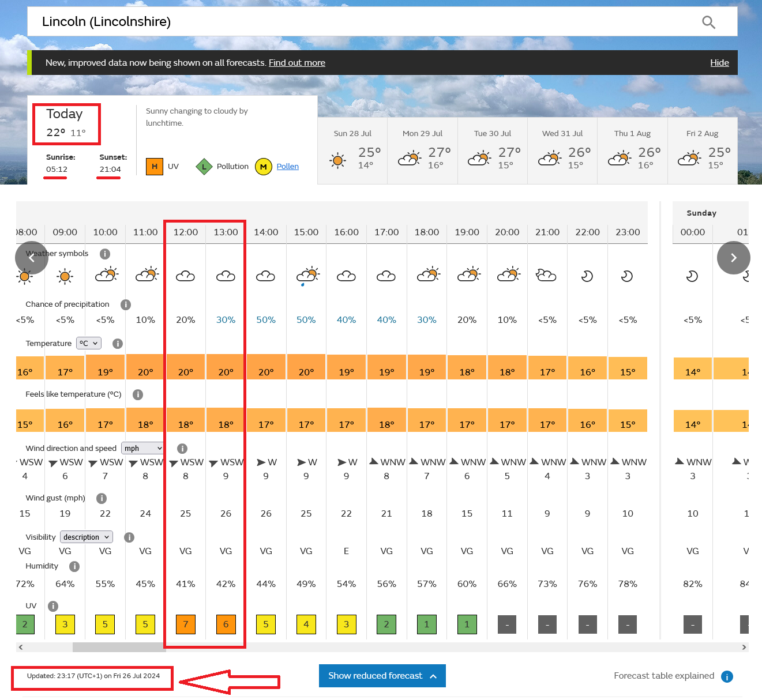
Task: Click the horizontal scrollbar thumb below table
Action: click(x=118, y=647)
